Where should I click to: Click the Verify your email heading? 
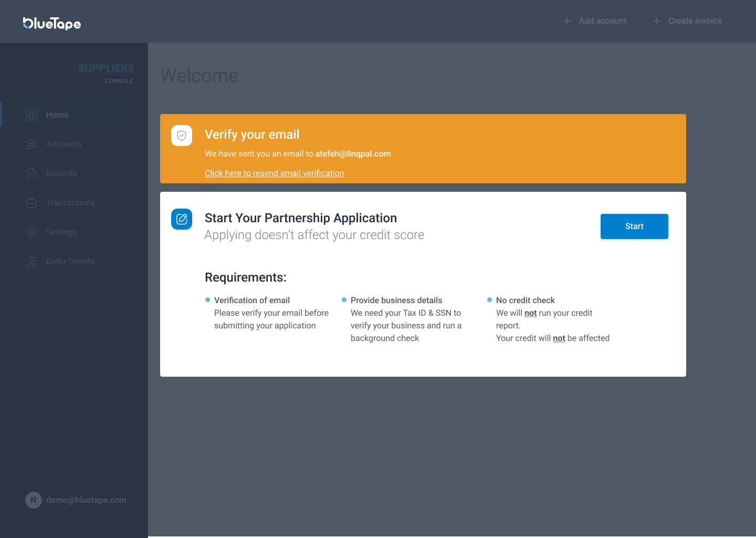click(x=252, y=134)
